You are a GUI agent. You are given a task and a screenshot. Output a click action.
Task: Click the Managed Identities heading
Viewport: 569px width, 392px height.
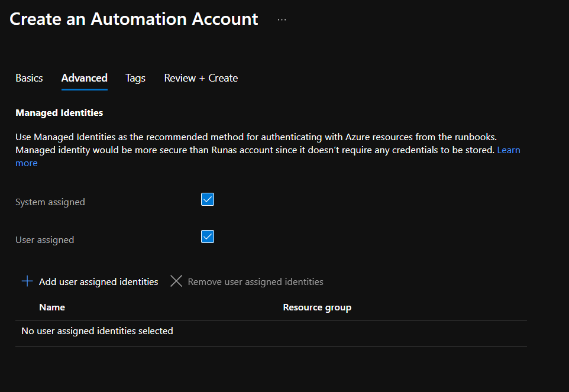pos(59,112)
